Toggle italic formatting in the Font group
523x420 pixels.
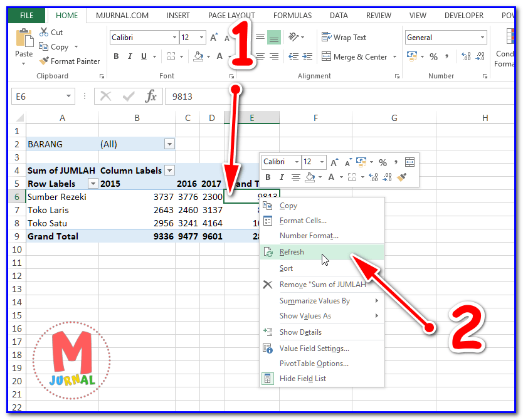(x=129, y=56)
